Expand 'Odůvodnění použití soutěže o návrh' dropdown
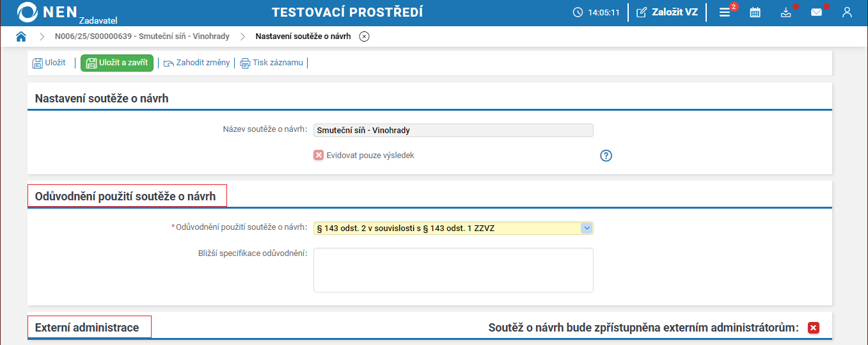Viewport: 868px width, 345px height. [586, 228]
